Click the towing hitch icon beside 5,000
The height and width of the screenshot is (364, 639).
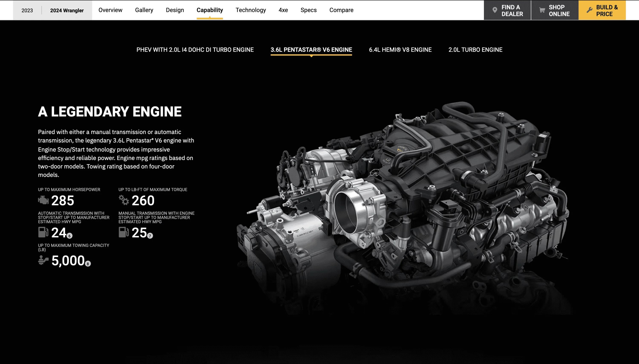tap(43, 260)
